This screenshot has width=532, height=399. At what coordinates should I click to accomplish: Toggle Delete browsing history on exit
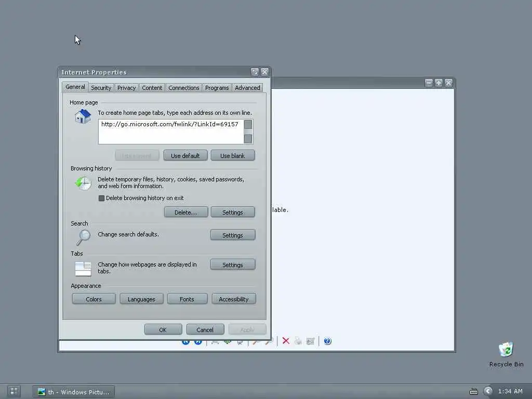(x=101, y=198)
